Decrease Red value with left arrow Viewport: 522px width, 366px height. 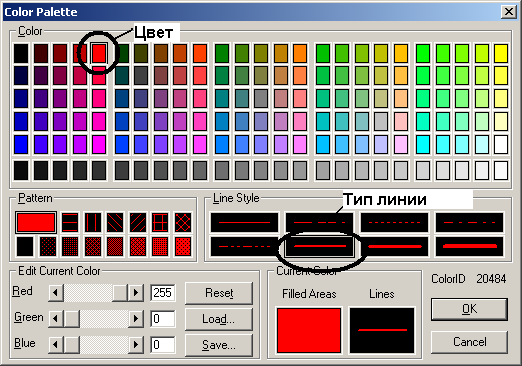[x=56, y=293]
